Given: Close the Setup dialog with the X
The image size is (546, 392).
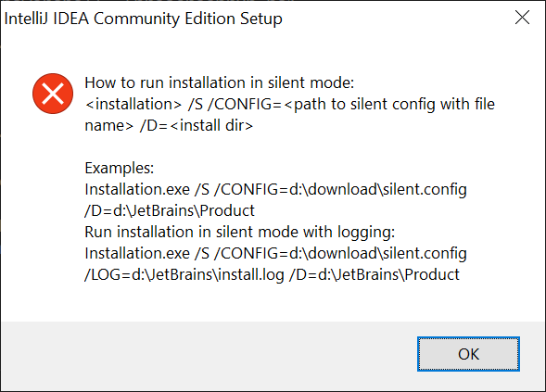Looking at the screenshot, I should click(x=522, y=18).
